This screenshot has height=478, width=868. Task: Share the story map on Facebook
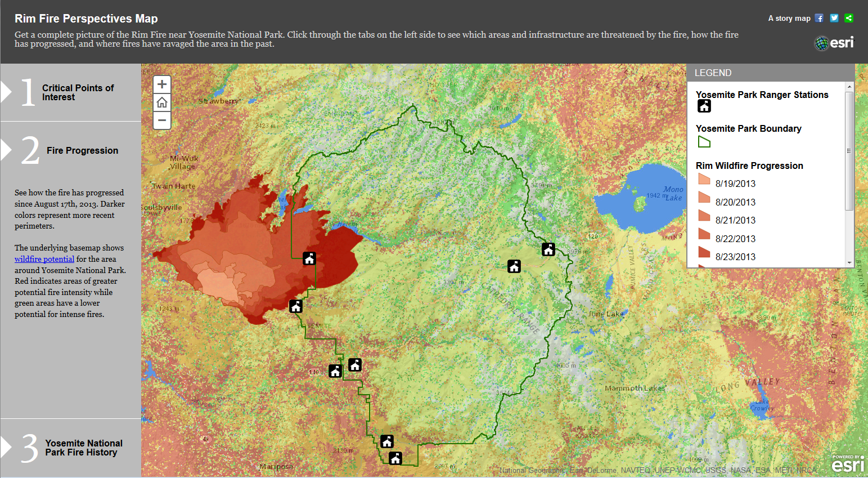click(819, 17)
